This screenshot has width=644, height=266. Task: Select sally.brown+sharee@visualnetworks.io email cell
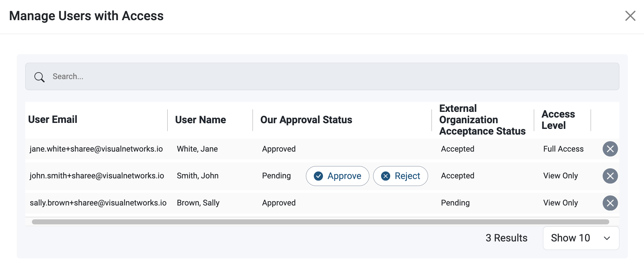98,203
